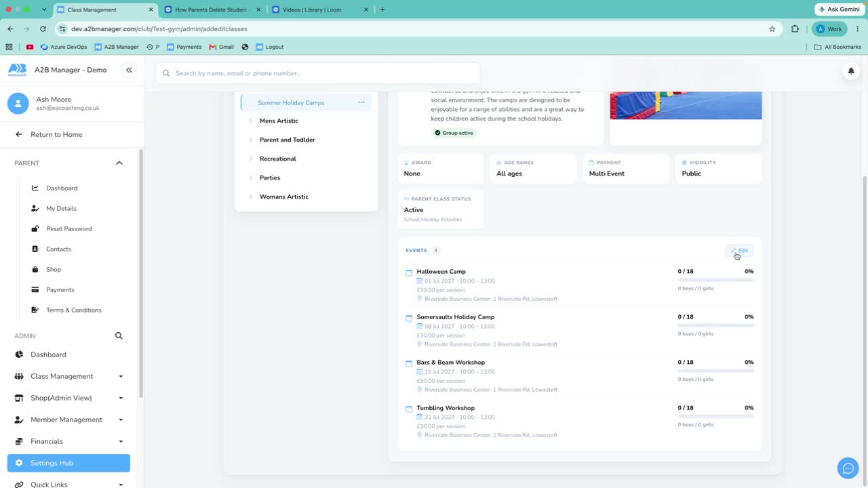
Task: Switch to the Videos Library Loom tab
Action: 319,9
